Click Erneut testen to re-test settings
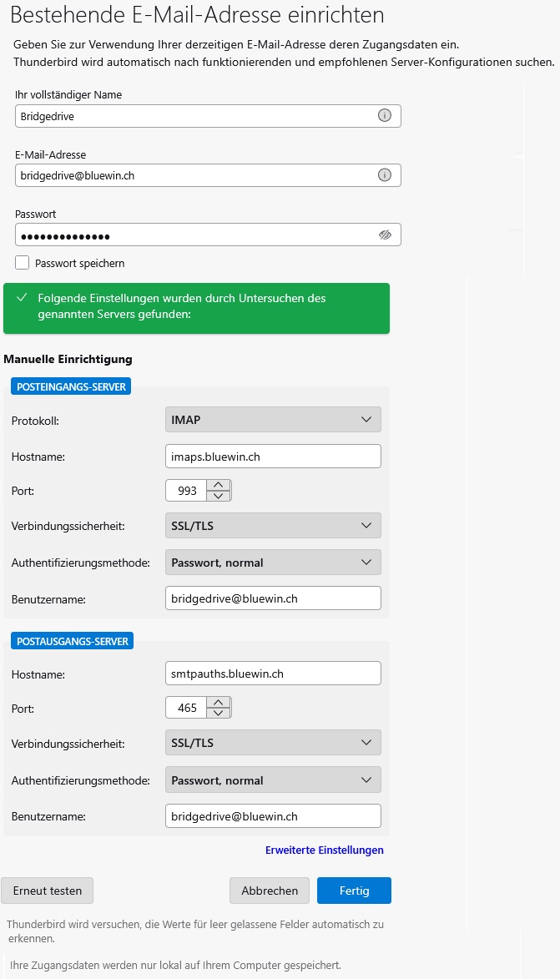 pyautogui.click(x=48, y=891)
